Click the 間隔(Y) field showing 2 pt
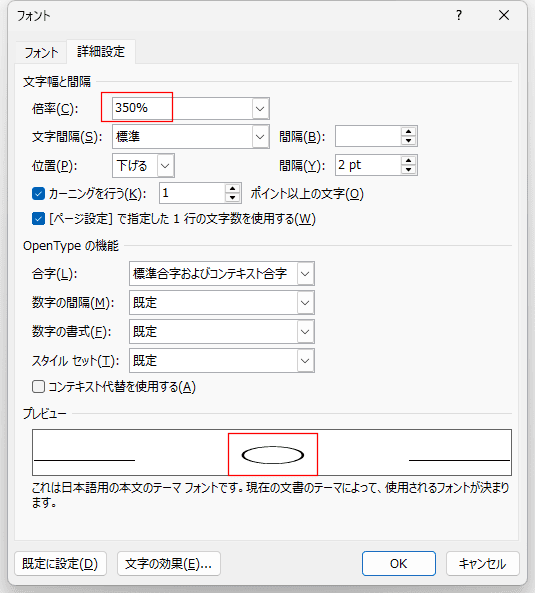535x593 pixels. [368, 165]
